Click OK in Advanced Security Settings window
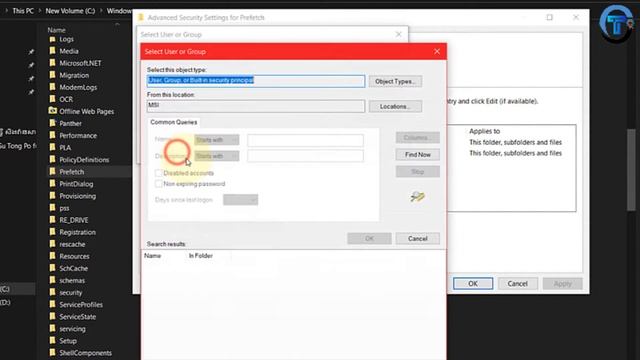Viewport: 640px width, 360px height. (473, 283)
